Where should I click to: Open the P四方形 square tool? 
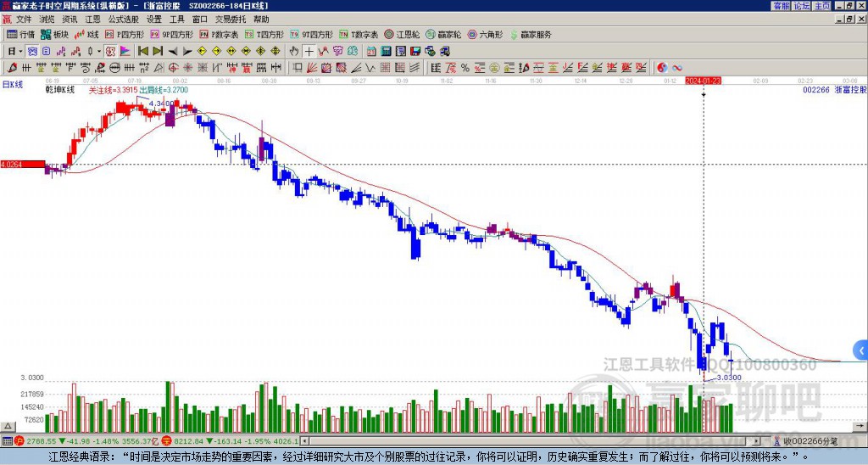(125, 35)
